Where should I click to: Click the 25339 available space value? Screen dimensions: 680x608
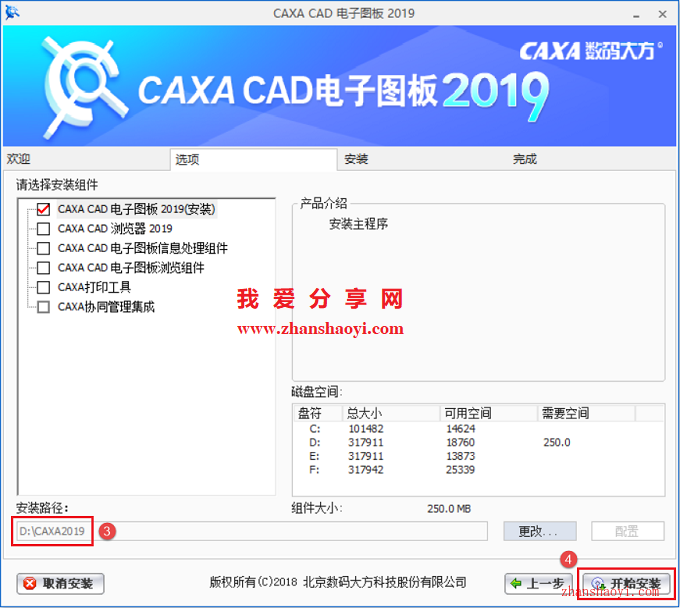[x=460, y=470]
